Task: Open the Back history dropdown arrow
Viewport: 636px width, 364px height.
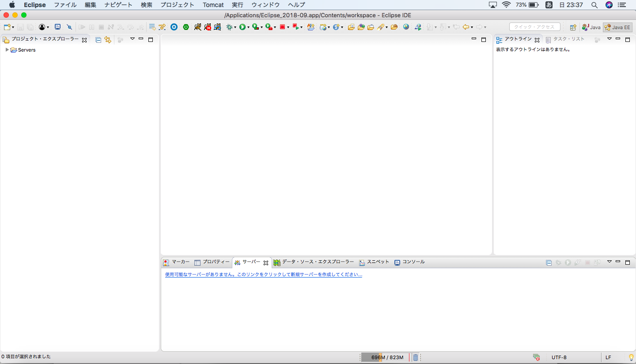Action: 472,27
